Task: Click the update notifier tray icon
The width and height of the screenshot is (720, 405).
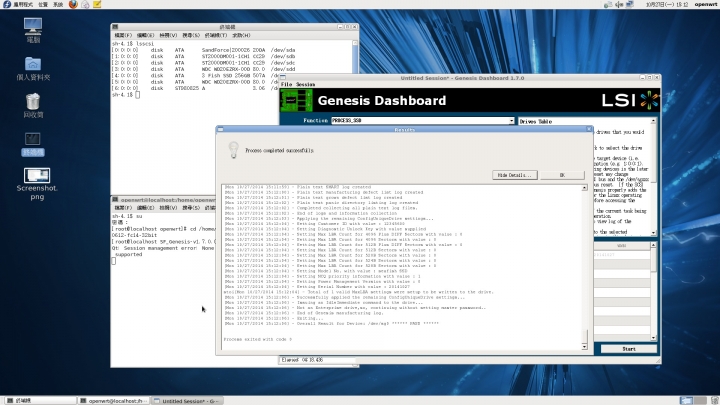Action: click(608, 4)
